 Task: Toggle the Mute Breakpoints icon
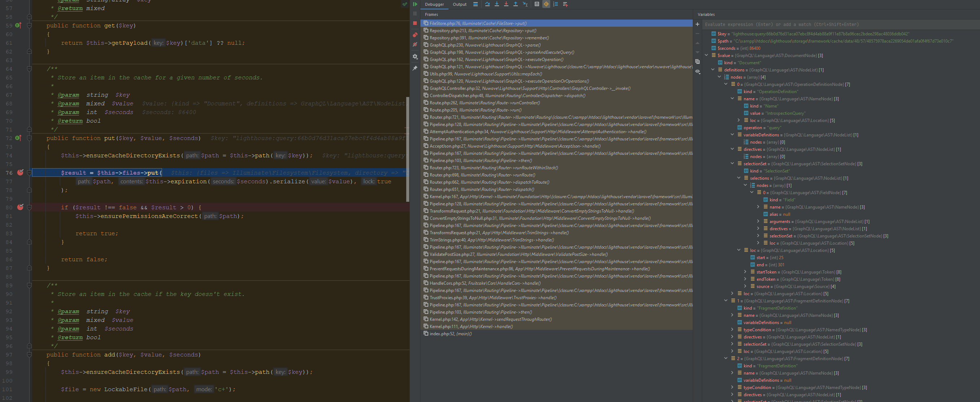[415, 44]
